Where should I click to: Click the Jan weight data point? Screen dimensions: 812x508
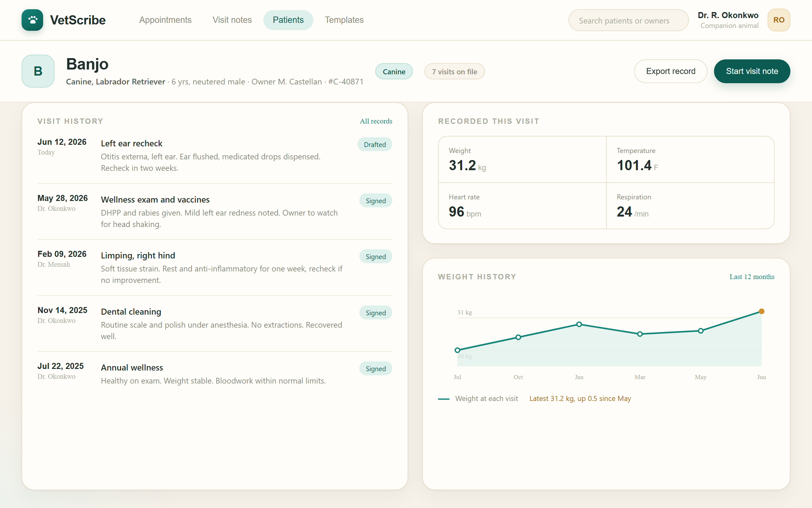[x=579, y=324]
